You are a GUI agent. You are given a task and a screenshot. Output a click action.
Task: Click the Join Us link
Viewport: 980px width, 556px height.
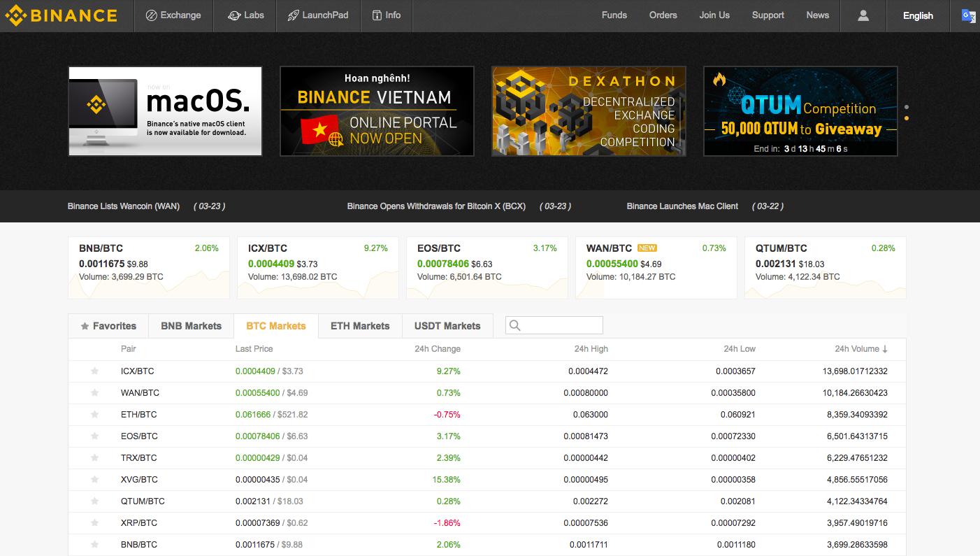coord(714,15)
